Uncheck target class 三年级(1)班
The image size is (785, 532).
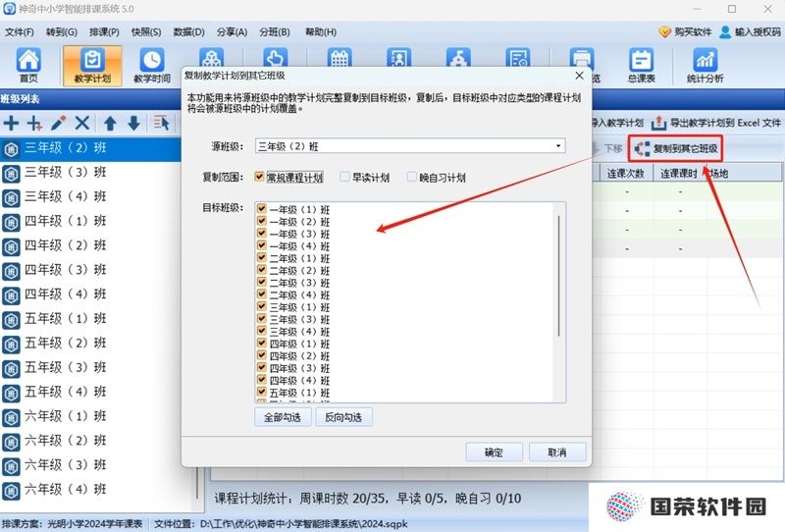[261, 306]
